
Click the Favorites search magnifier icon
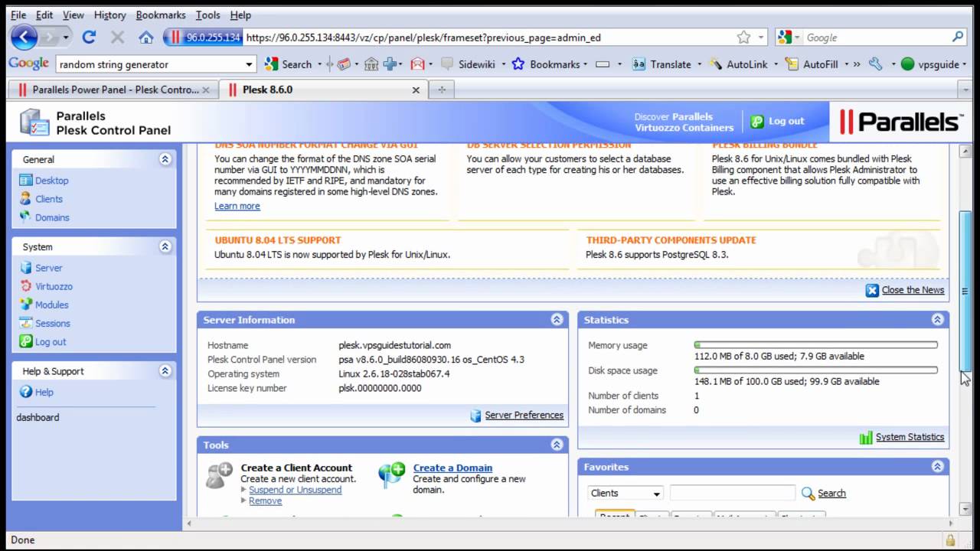(x=808, y=494)
